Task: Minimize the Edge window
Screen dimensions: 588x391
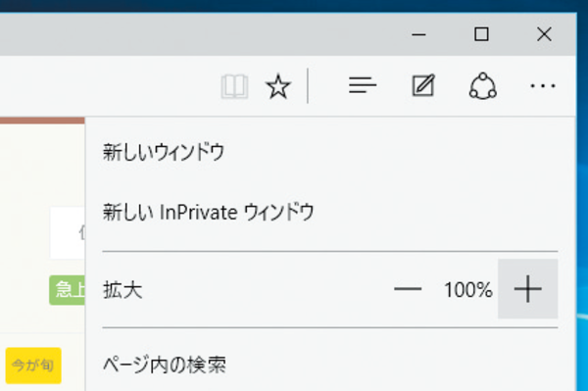Action: pos(418,34)
